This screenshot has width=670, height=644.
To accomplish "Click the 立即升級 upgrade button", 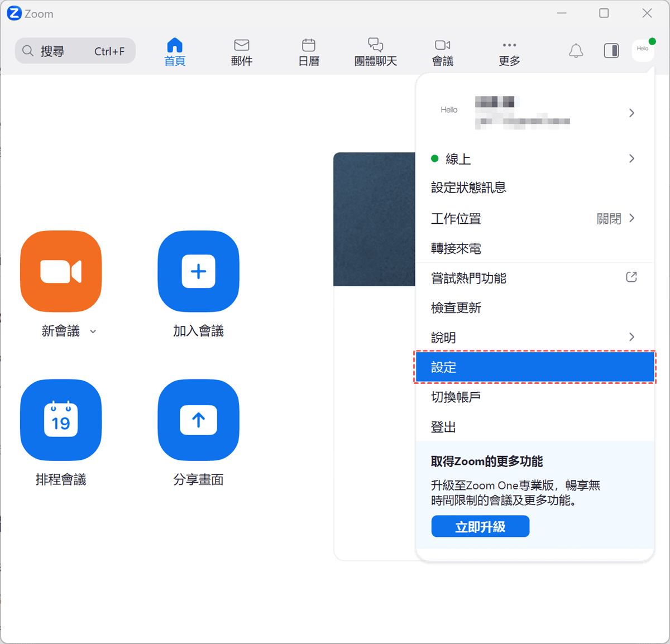I will (480, 526).
